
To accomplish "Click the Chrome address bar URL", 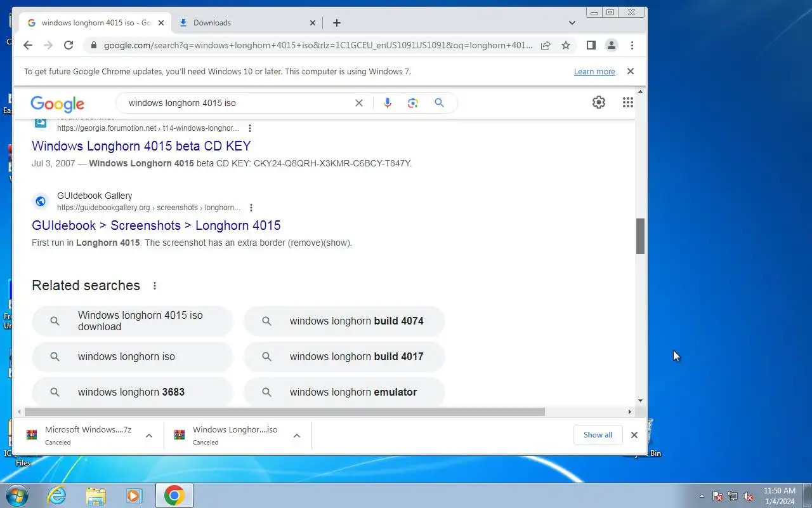I will pos(318,45).
